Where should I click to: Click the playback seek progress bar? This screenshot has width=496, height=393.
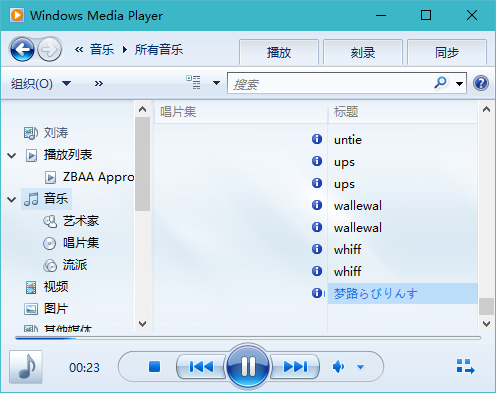click(x=248, y=338)
